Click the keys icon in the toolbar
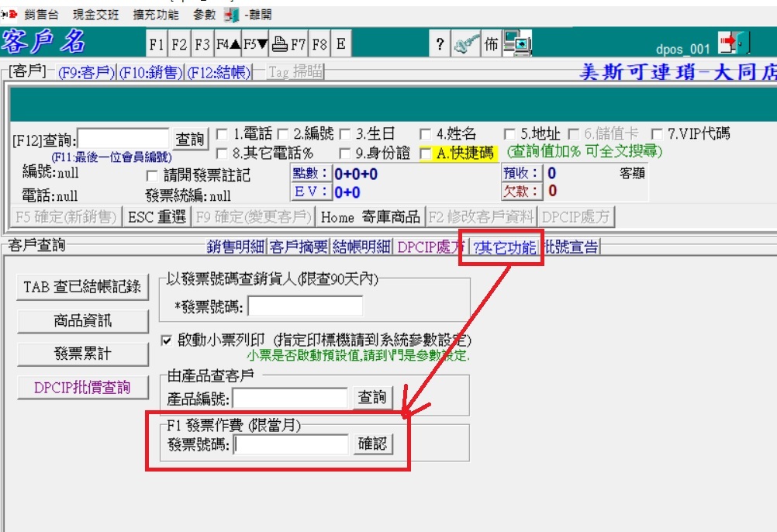 466,44
